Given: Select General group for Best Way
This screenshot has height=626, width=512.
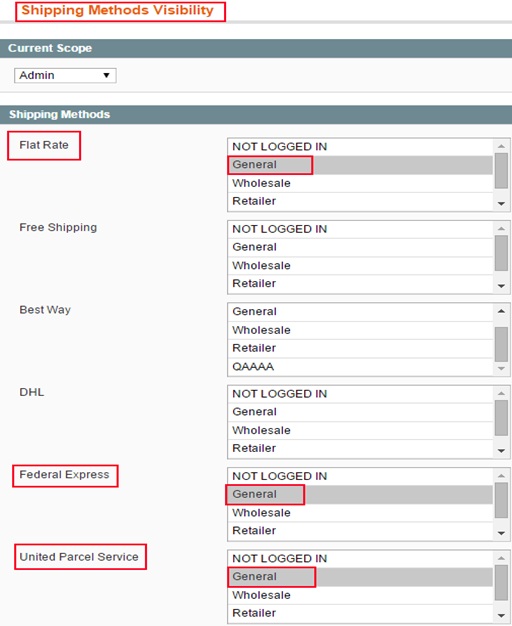Looking at the screenshot, I should 360,312.
